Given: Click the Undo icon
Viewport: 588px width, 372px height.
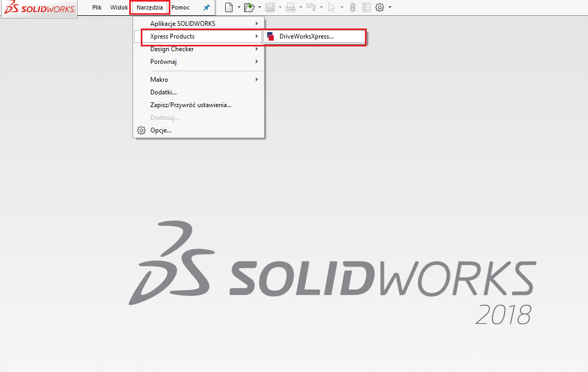Looking at the screenshot, I should (x=311, y=7).
